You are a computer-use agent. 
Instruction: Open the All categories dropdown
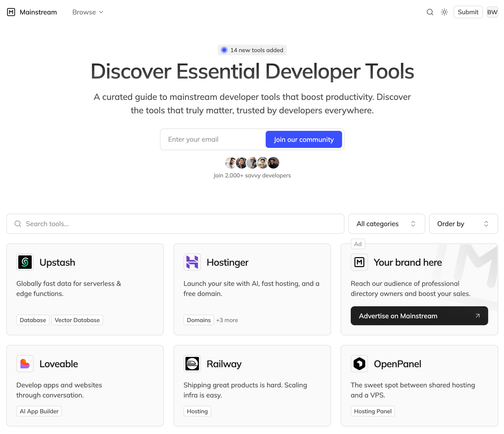click(x=386, y=224)
